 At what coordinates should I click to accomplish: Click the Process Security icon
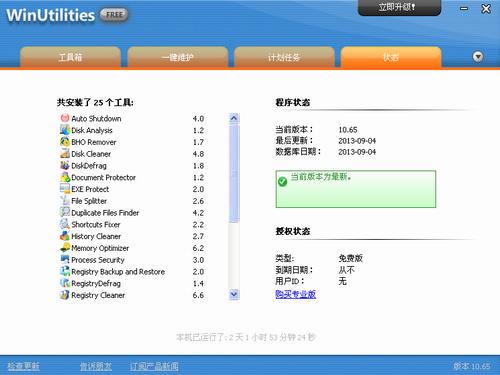65,259
